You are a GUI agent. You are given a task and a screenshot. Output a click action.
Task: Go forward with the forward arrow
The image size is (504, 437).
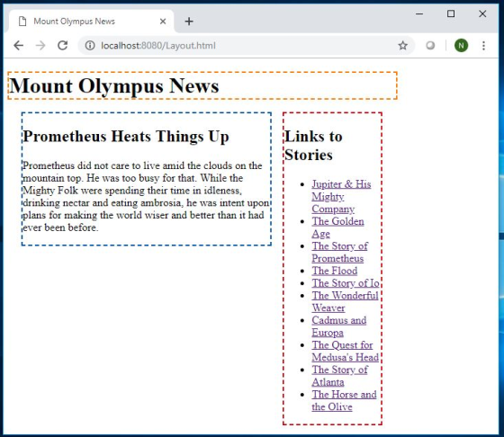pyautogui.click(x=40, y=46)
